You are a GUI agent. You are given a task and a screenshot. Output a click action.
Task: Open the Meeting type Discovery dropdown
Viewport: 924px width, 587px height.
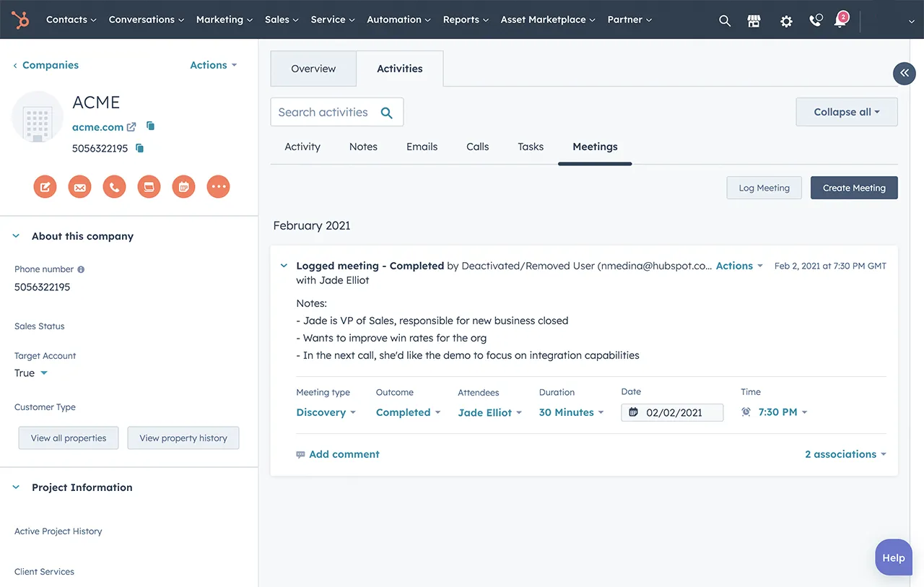coord(326,412)
